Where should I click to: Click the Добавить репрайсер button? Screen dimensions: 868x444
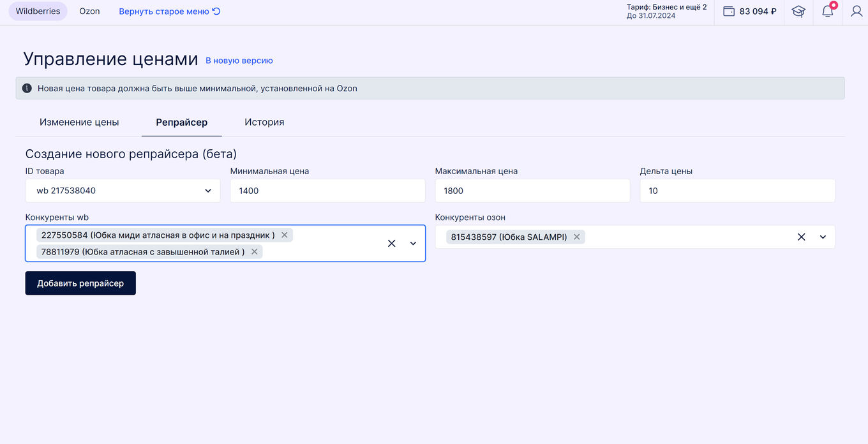80,283
